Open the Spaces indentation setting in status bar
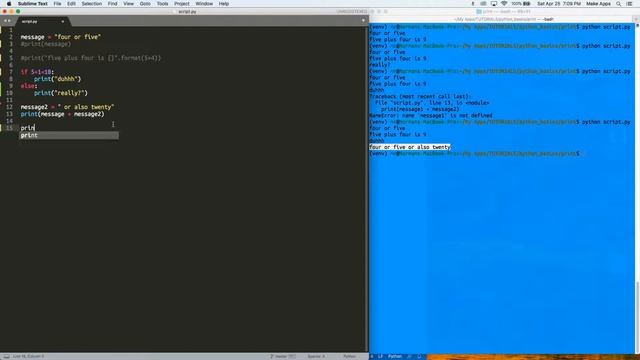Viewport: 640px width, 360px height. pyautogui.click(x=316, y=356)
